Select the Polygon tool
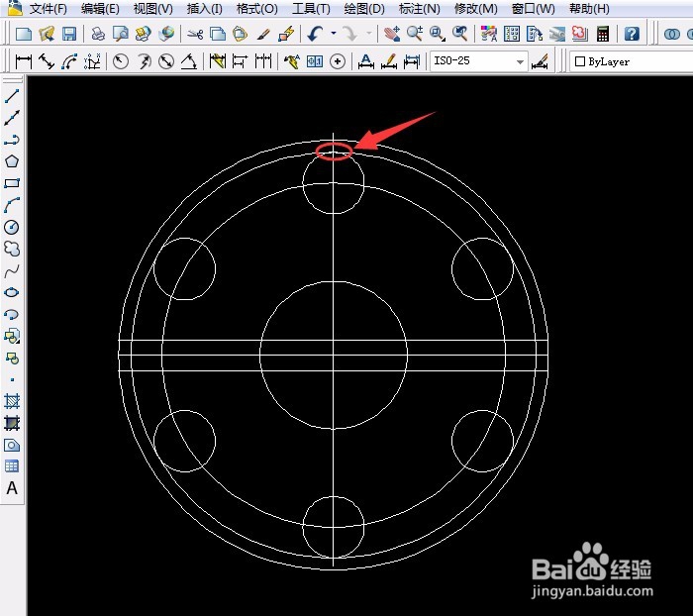Image resolution: width=693 pixels, height=616 pixels. (x=12, y=161)
